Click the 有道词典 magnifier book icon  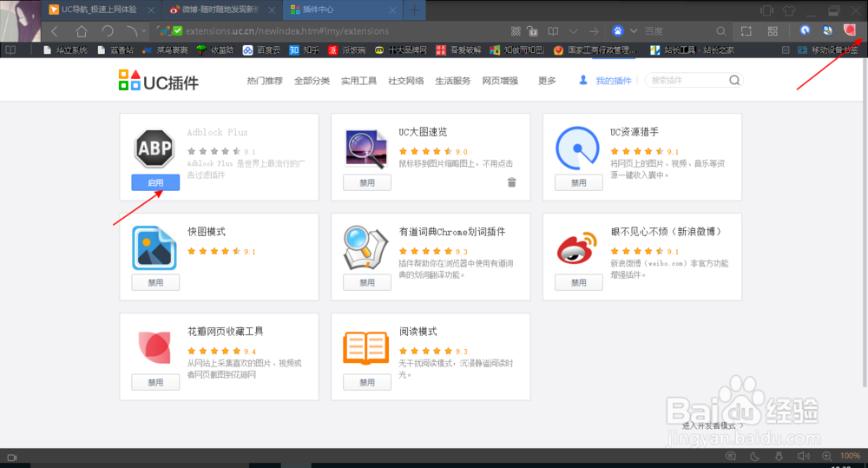coord(365,247)
